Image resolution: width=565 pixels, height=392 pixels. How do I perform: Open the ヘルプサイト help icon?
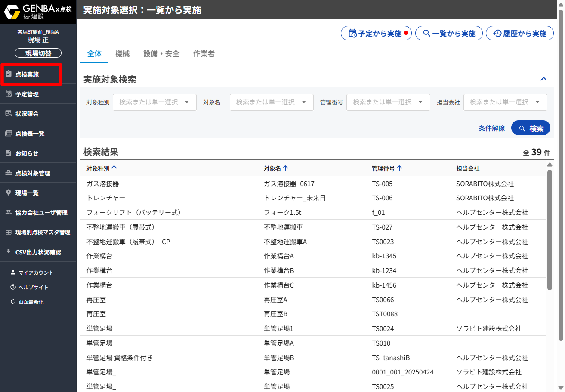click(x=13, y=288)
